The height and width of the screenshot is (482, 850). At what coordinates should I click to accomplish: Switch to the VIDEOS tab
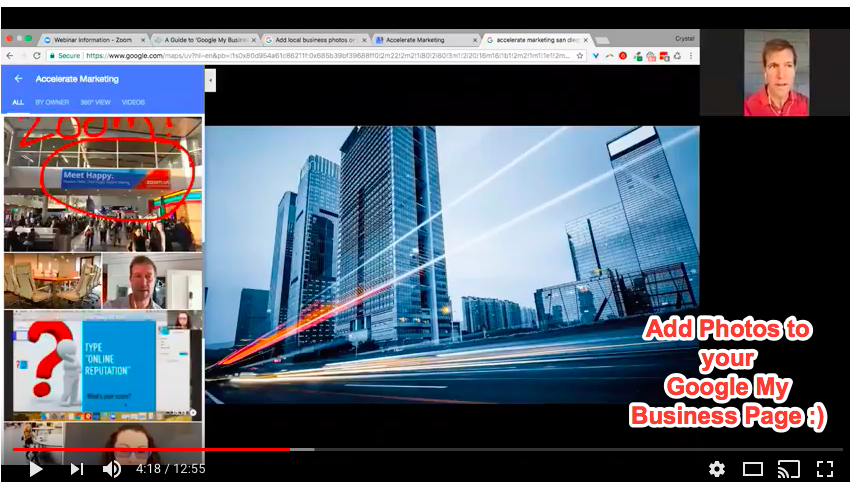tap(133, 102)
